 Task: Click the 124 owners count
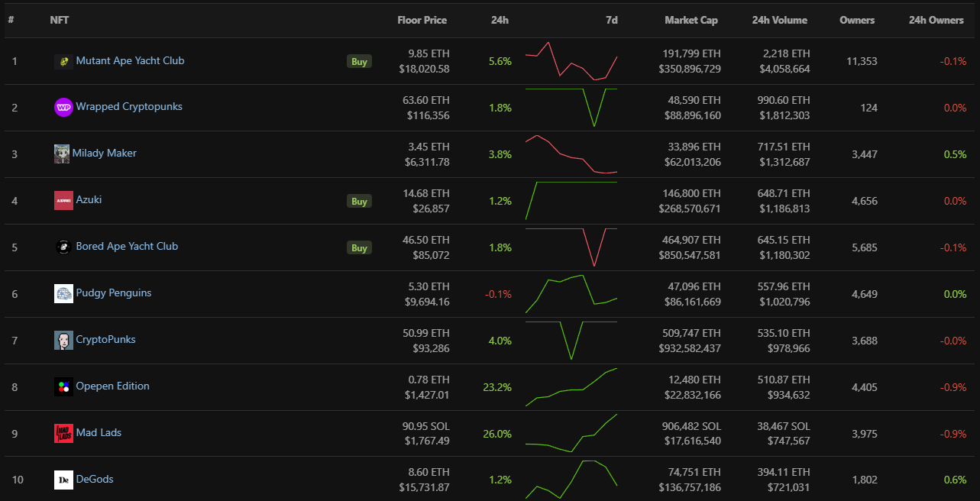869,108
